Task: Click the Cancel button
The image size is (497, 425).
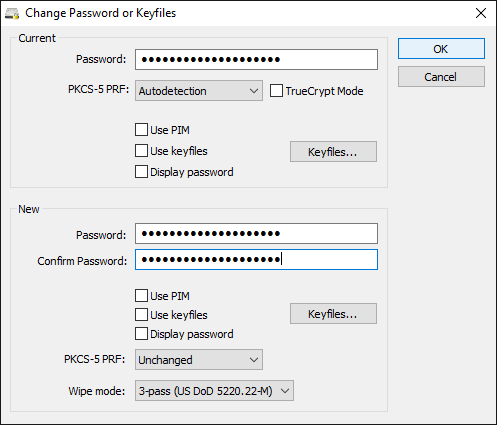Action: (x=441, y=77)
